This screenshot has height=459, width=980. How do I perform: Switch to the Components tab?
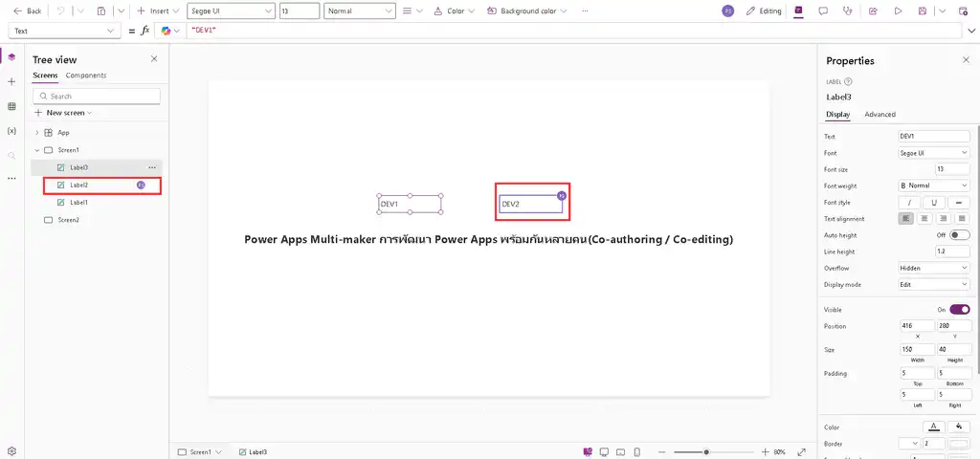click(x=86, y=76)
